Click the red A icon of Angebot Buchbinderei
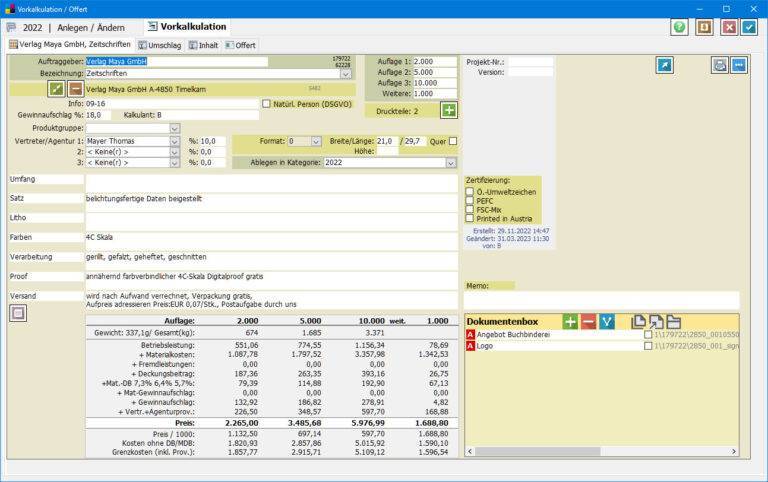Image resolution: width=768 pixels, height=482 pixels. click(x=470, y=335)
